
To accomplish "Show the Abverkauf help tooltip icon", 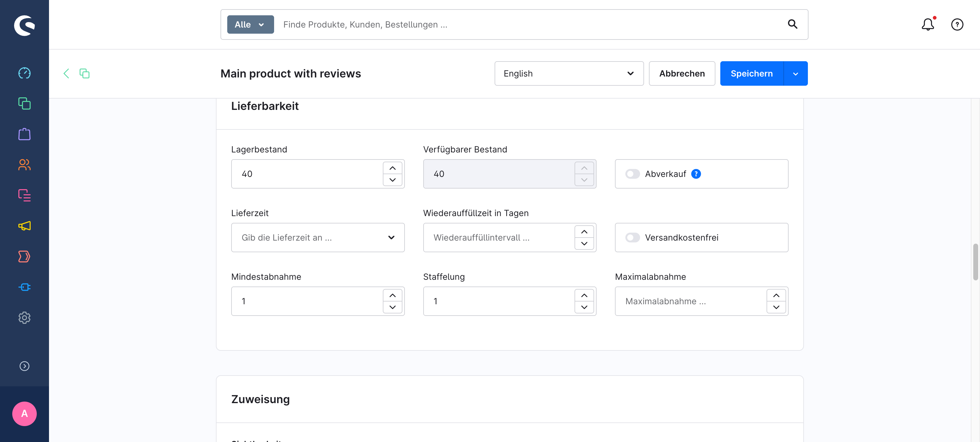I will [696, 174].
